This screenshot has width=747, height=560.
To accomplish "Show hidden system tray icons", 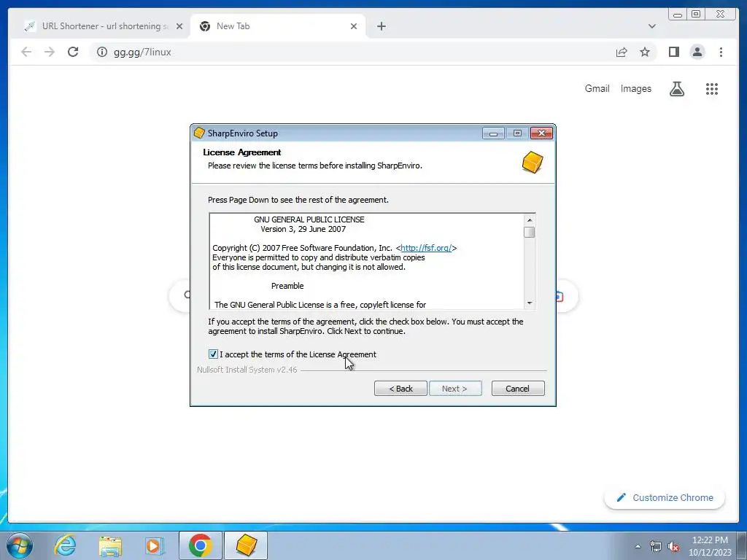I will click(638, 546).
